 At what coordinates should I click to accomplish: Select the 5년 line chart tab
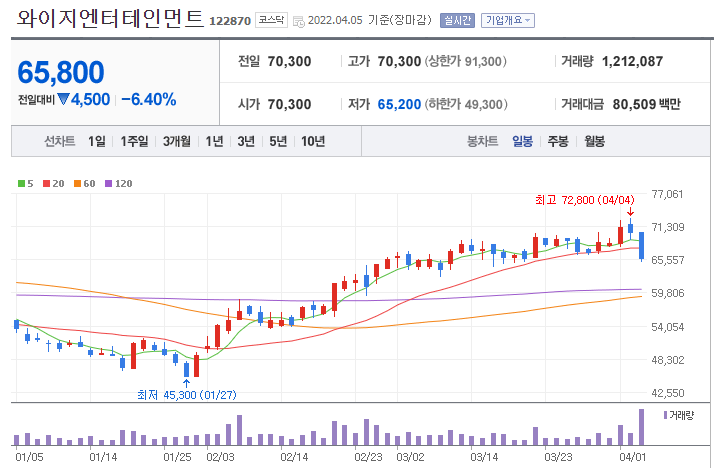click(x=278, y=141)
